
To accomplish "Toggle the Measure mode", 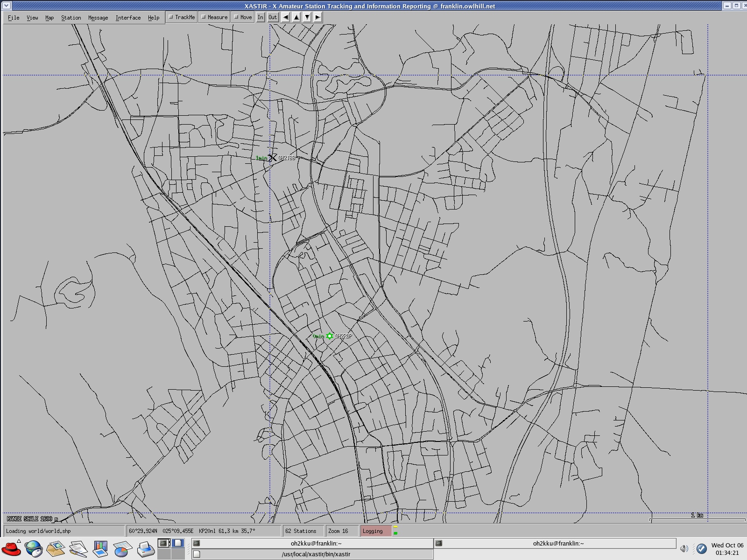I will (x=214, y=17).
